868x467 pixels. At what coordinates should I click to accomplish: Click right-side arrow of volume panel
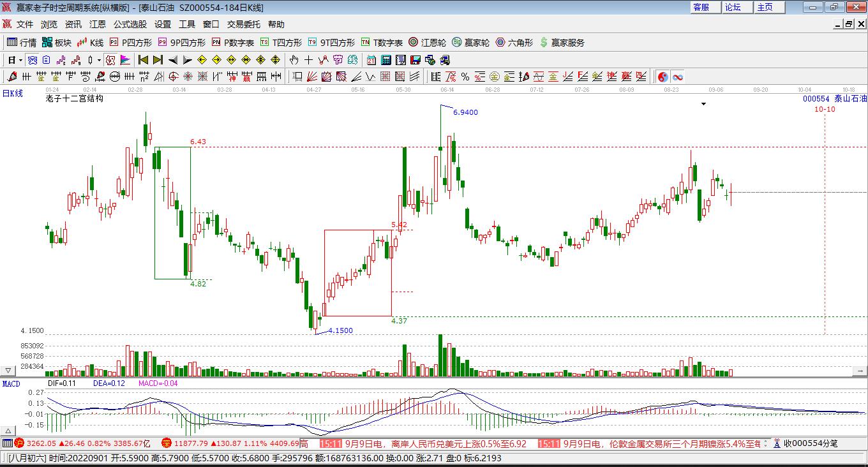click(x=860, y=370)
